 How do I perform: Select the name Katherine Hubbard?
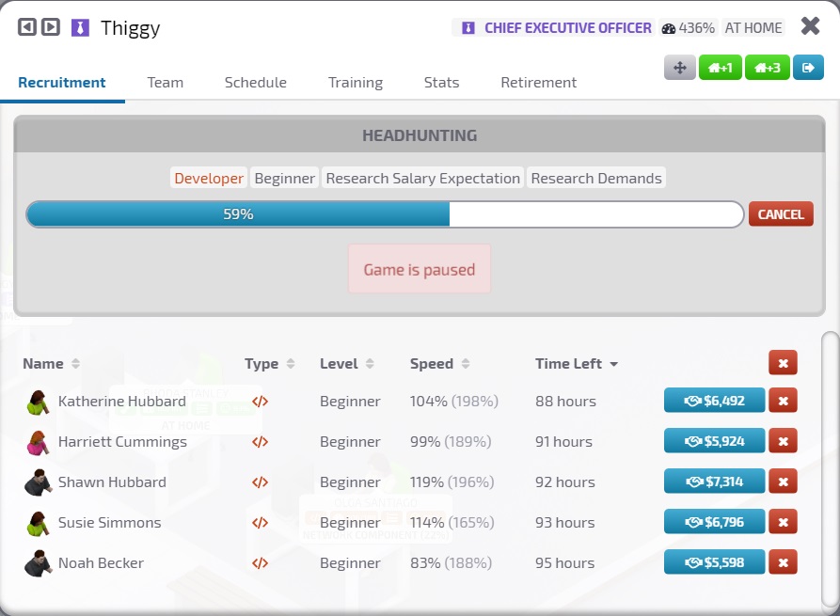(122, 402)
